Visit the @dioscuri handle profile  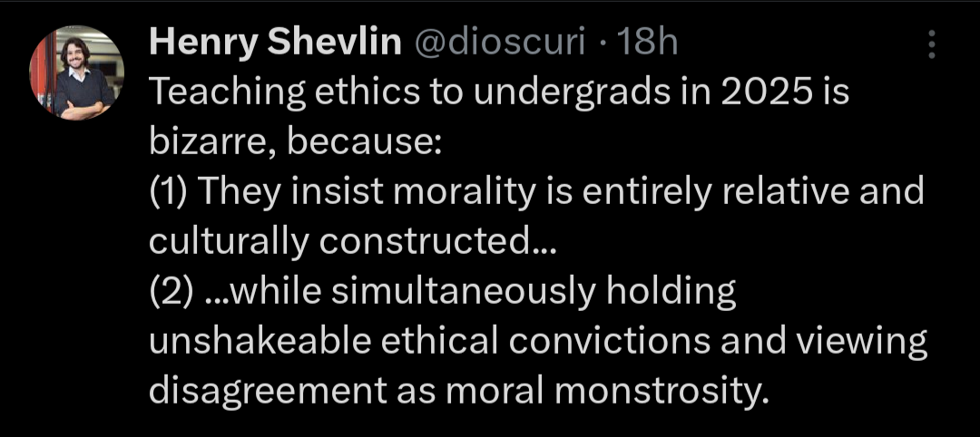pyautogui.click(x=500, y=42)
